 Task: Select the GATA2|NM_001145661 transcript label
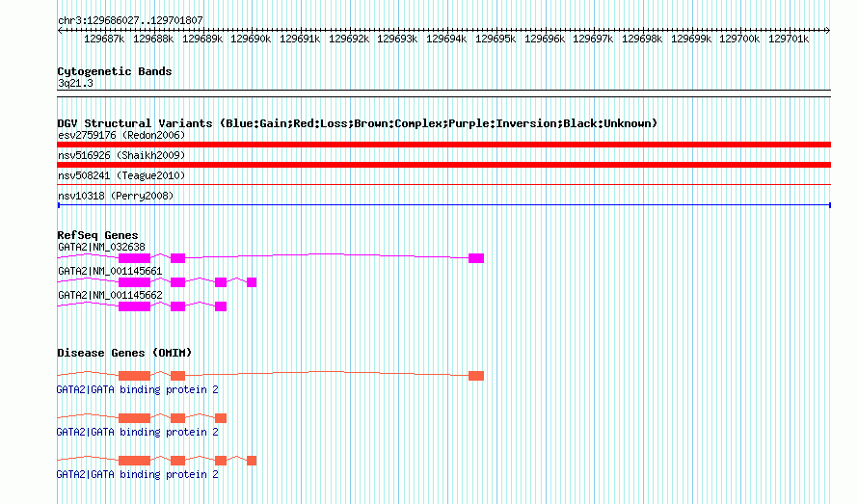click(x=110, y=272)
